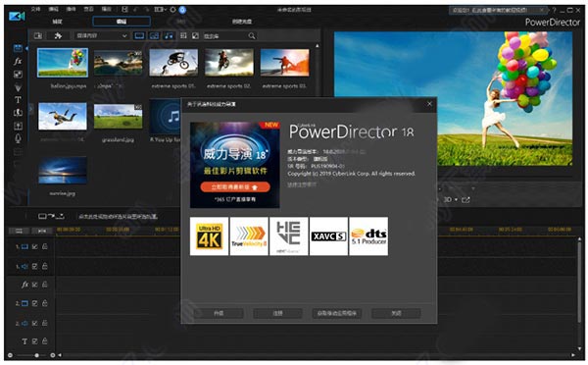588x365 pixels.
Task: Open the fx Effect Room in sidebar
Action: [x=18, y=61]
